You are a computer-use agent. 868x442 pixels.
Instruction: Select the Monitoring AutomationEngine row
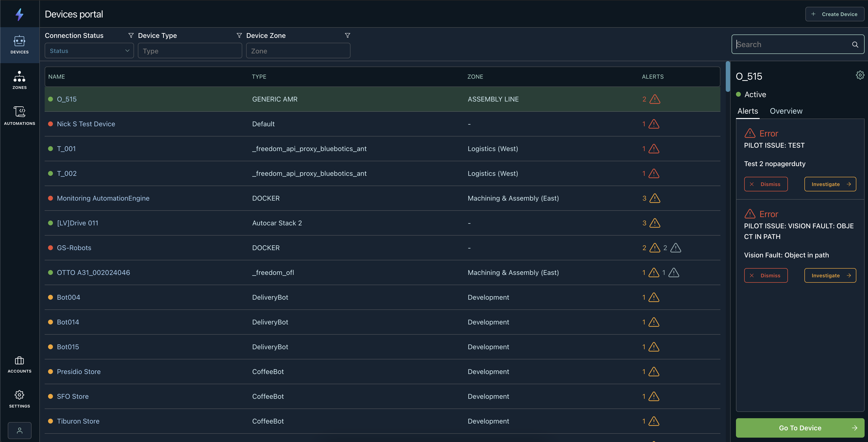coord(103,198)
